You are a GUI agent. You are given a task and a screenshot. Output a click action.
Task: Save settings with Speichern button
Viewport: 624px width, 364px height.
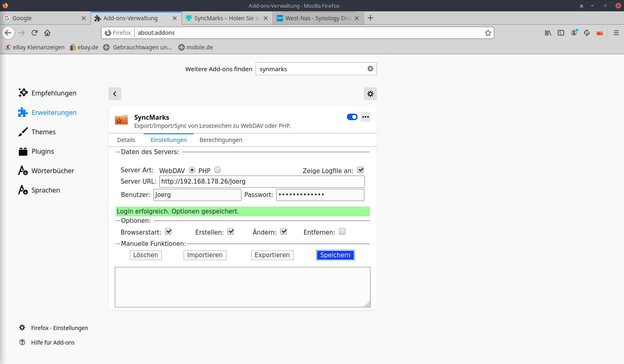[335, 255]
